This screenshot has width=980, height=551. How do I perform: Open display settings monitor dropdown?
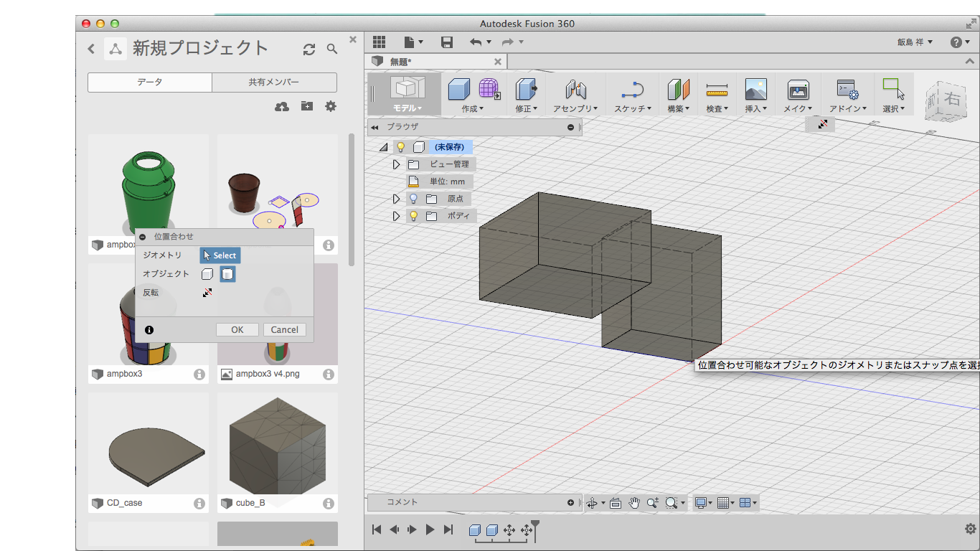coord(704,503)
